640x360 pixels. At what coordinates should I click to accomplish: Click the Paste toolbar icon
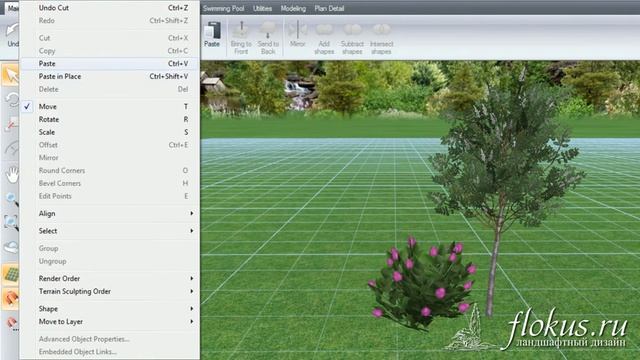click(x=212, y=35)
